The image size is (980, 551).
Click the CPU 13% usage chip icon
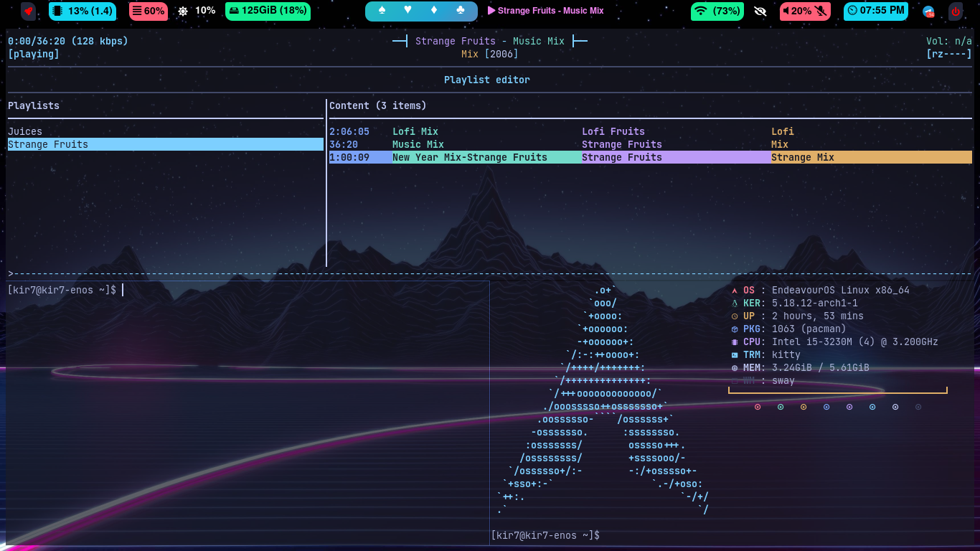[x=59, y=11]
